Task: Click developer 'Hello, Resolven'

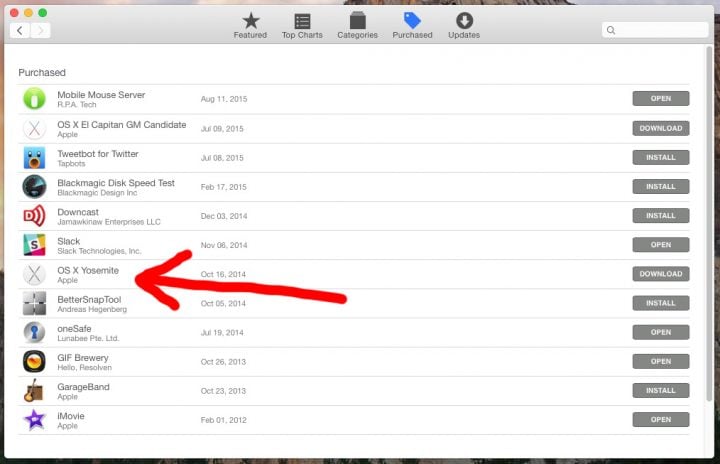Action: pos(84,368)
